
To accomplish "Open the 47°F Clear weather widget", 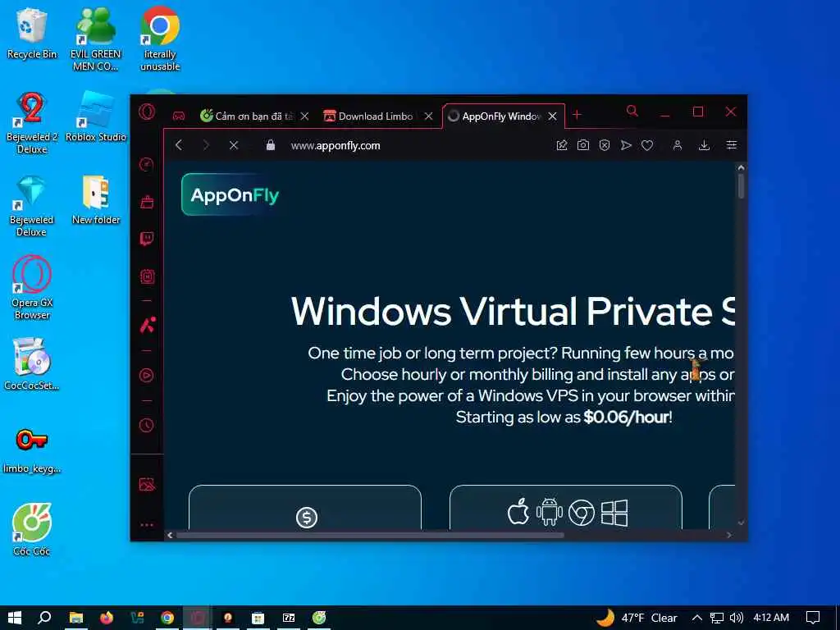I will [637, 618].
